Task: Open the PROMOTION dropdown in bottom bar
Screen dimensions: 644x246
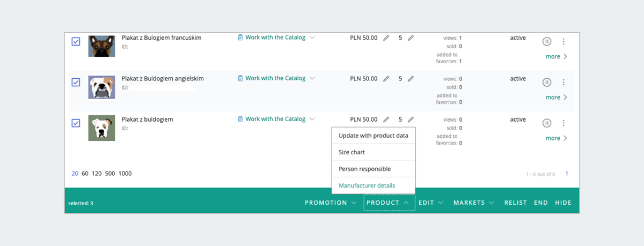Action: [x=331, y=203]
